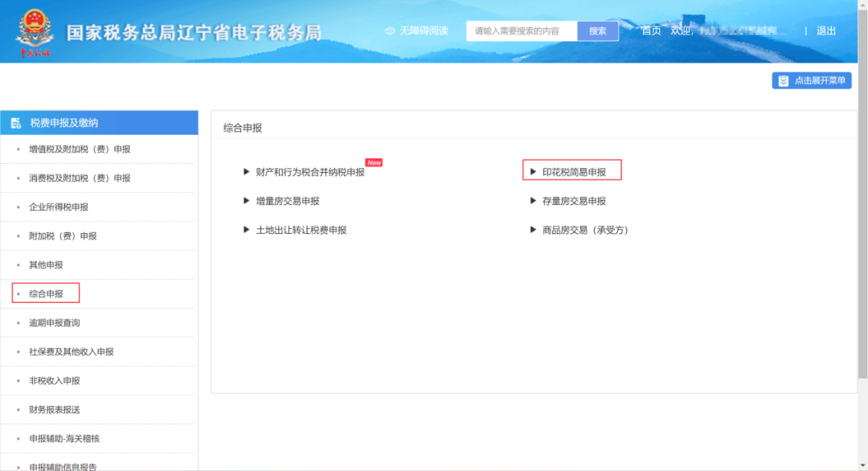Image resolution: width=868 pixels, height=471 pixels.
Task: Click the 国家税务总局辽宁省电子税务局 title
Action: (x=194, y=33)
